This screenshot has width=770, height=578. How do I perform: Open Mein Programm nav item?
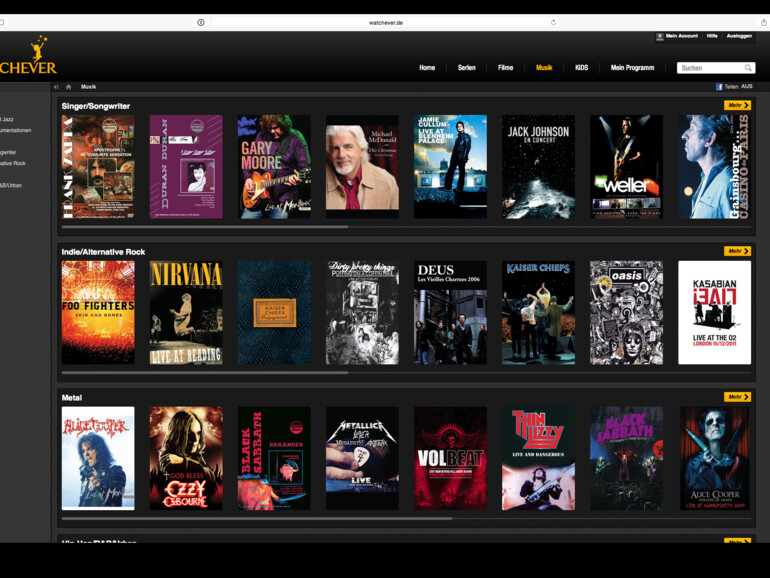click(632, 68)
